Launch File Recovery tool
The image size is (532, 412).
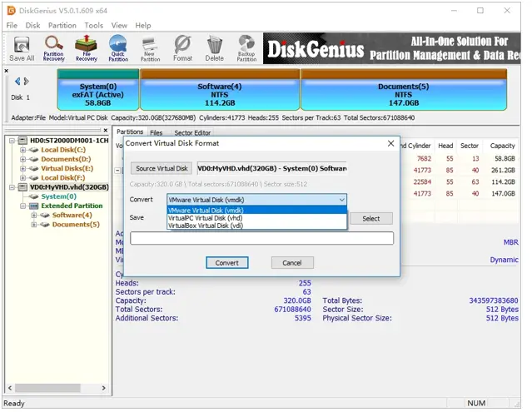87,49
